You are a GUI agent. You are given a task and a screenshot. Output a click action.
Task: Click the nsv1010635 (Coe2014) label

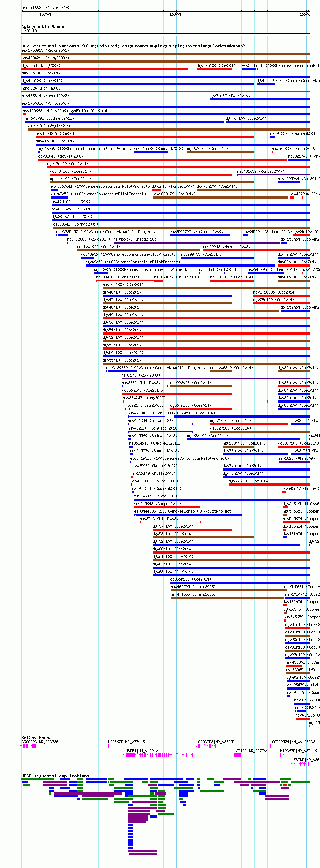click(x=275, y=292)
